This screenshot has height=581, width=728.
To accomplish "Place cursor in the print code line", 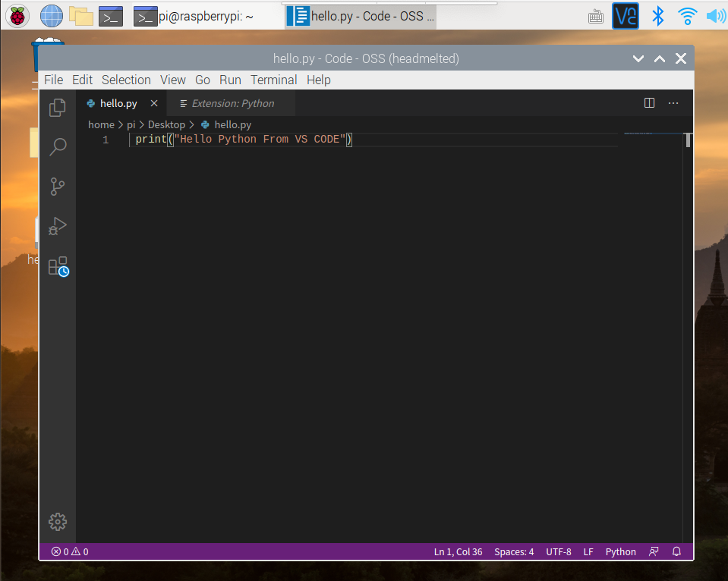I will tap(244, 140).
